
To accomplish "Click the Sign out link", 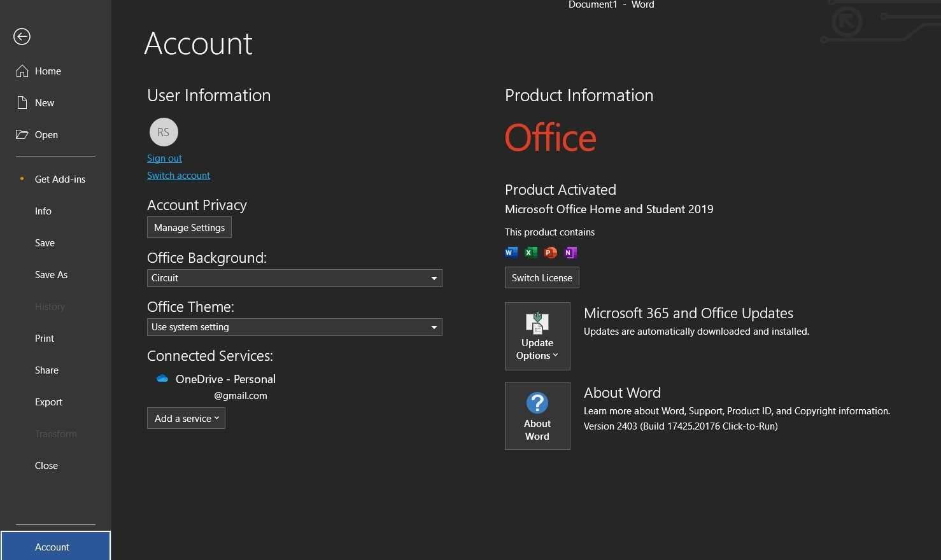I will (x=164, y=158).
